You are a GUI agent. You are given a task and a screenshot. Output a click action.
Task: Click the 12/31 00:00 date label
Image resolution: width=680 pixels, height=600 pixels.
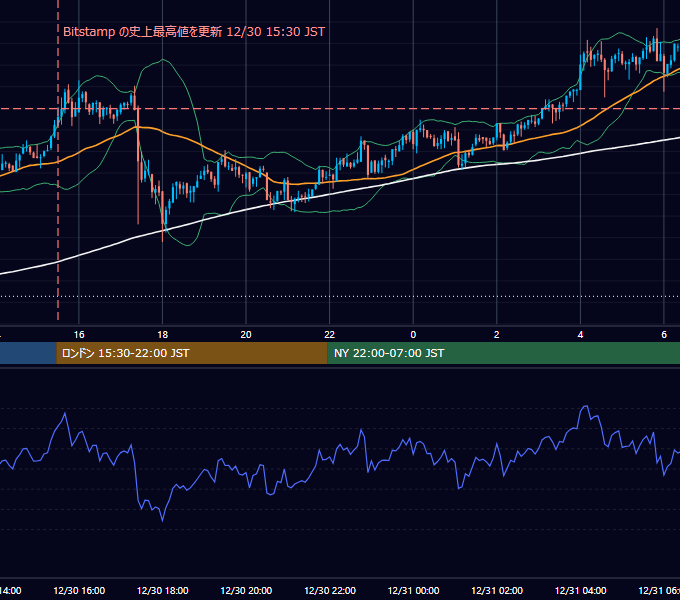point(413,590)
